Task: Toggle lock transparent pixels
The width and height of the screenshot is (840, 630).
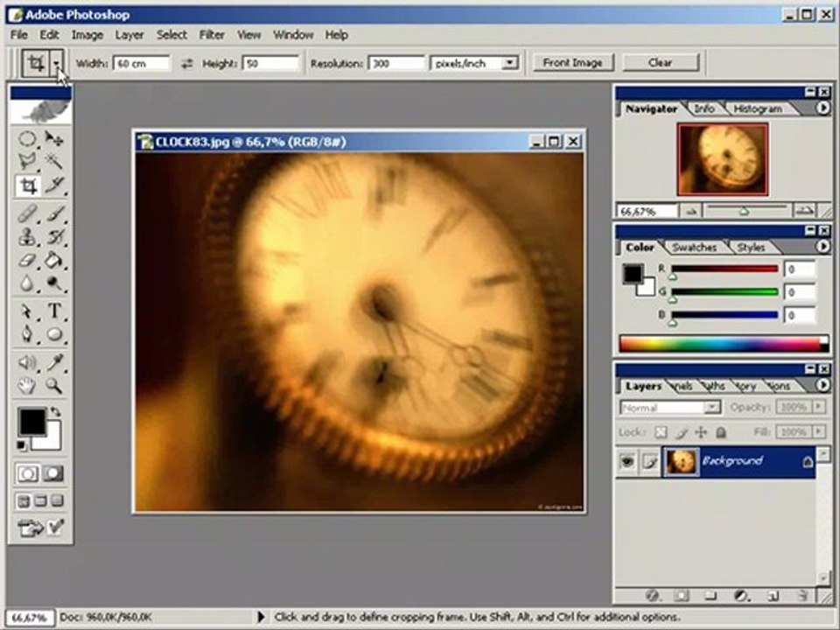Action: 661,431
